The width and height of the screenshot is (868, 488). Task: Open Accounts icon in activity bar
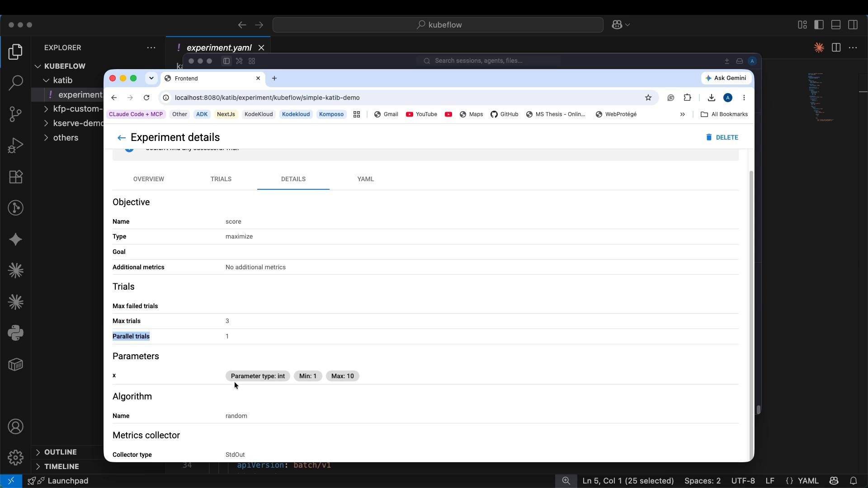[16, 427]
